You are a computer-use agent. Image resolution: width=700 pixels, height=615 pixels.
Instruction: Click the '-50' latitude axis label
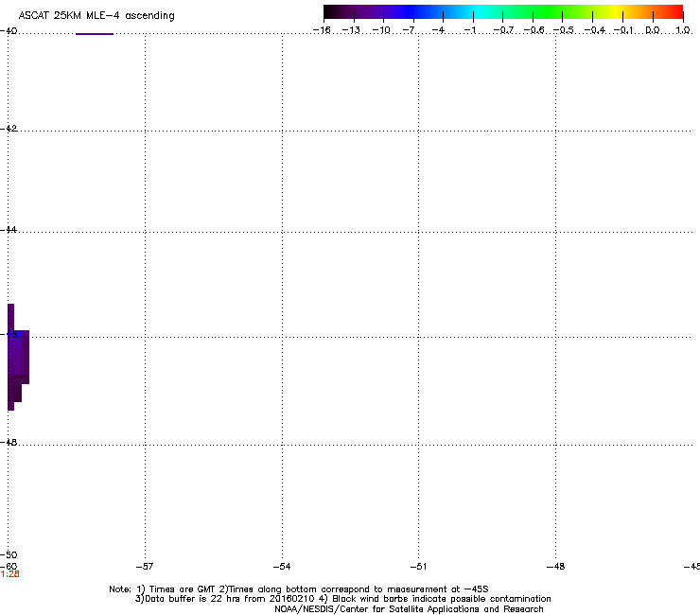(9, 554)
